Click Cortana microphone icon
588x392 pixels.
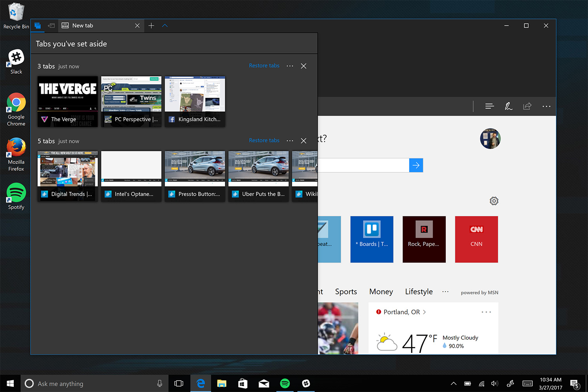160,383
